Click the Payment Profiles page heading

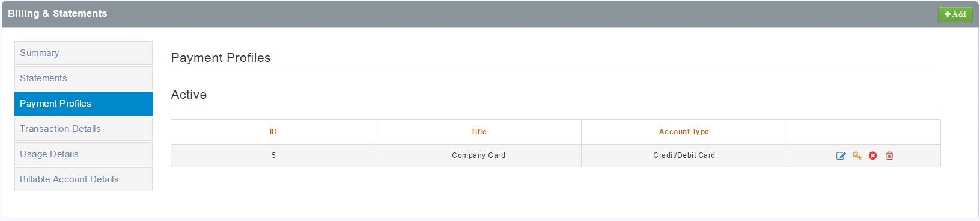pyautogui.click(x=221, y=58)
